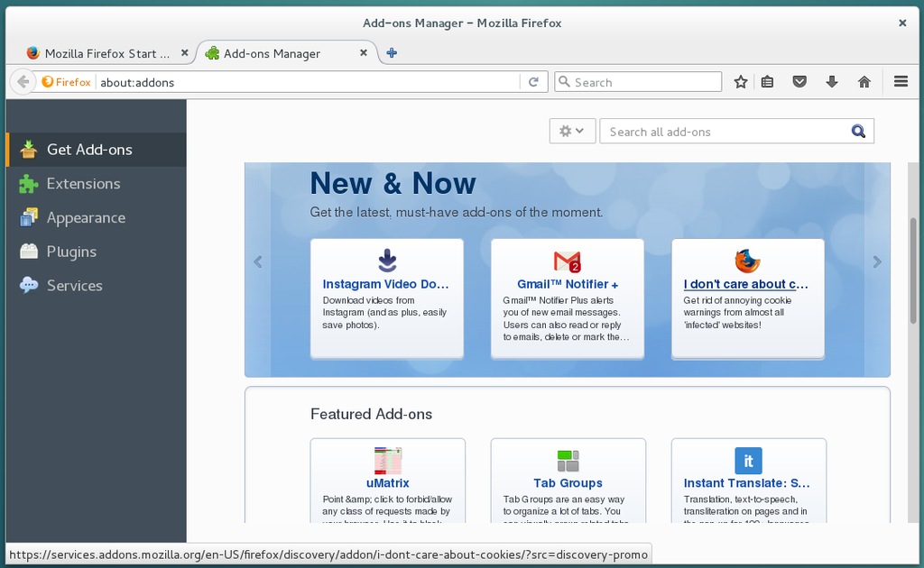Open the gear tools dropdown for add-ons
Screen dimensions: 924x568
(572, 132)
